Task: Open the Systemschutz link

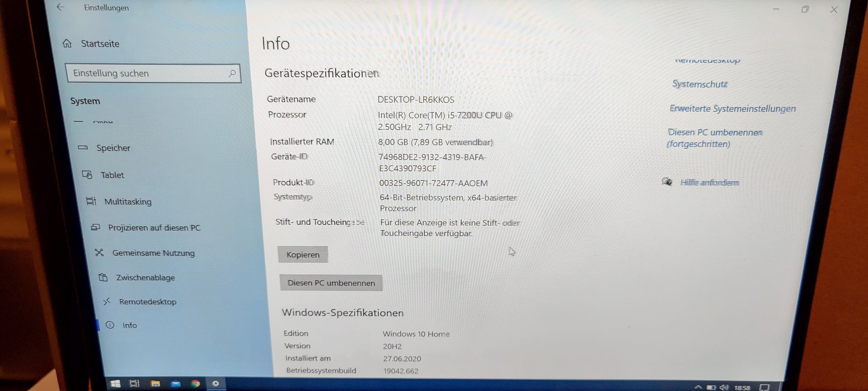Action: click(x=699, y=84)
